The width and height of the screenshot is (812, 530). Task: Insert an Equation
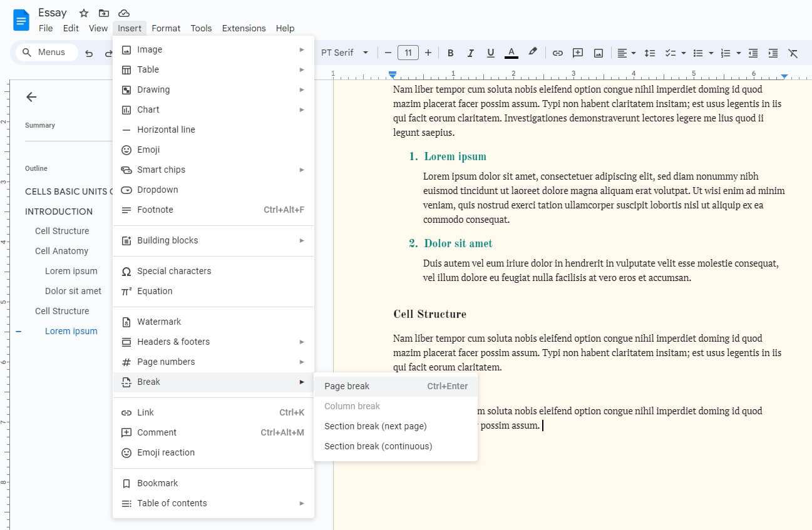[x=213, y=291]
